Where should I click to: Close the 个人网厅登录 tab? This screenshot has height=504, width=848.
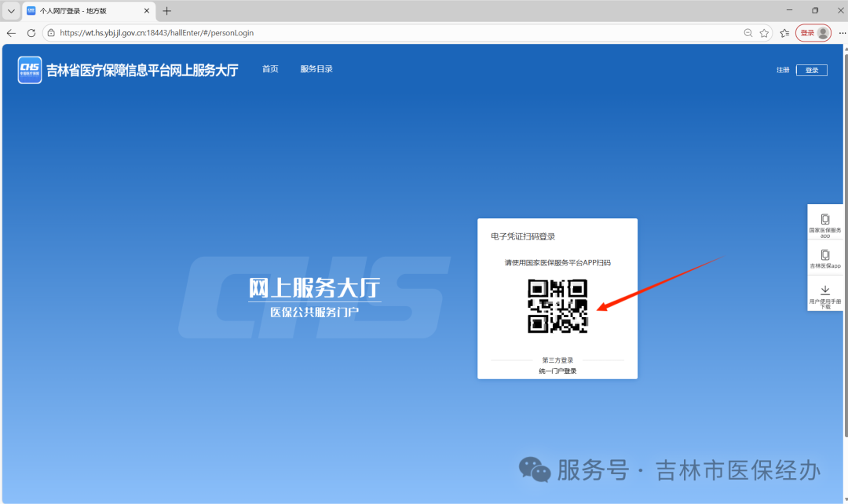[x=147, y=11]
